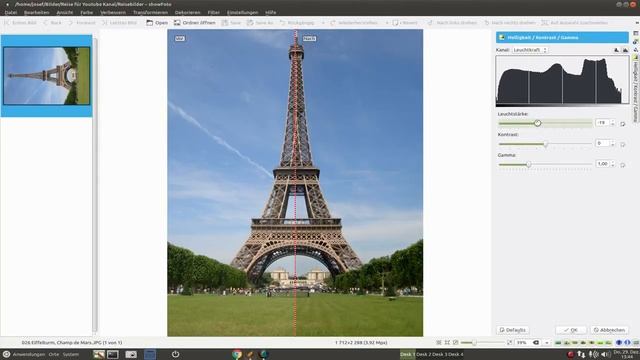The width and height of the screenshot is (640, 360).
Task: Click the Gamma value spinbox
Action: 605,164
